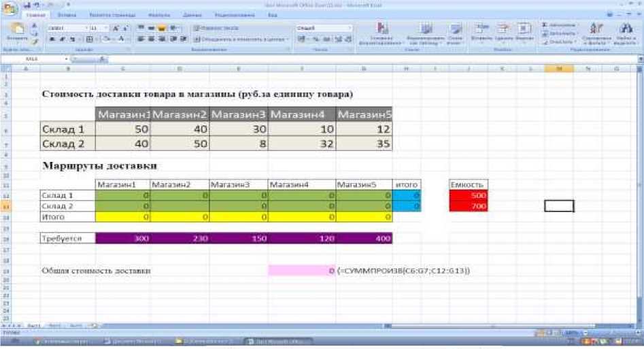Click the column M header
The image size is (644, 349).
click(558, 69)
